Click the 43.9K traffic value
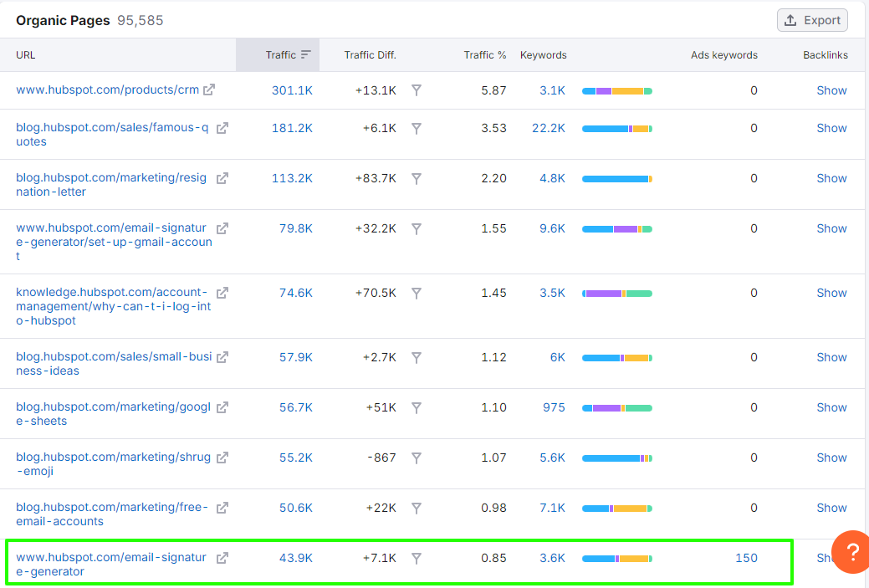This screenshot has width=869, height=588. point(296,558)
